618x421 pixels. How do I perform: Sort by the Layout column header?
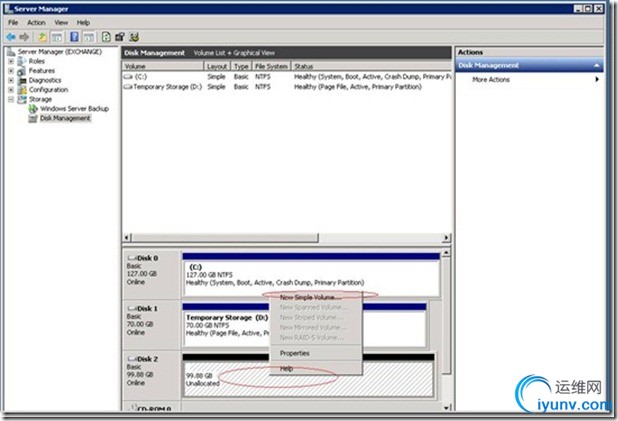point(217,66)
